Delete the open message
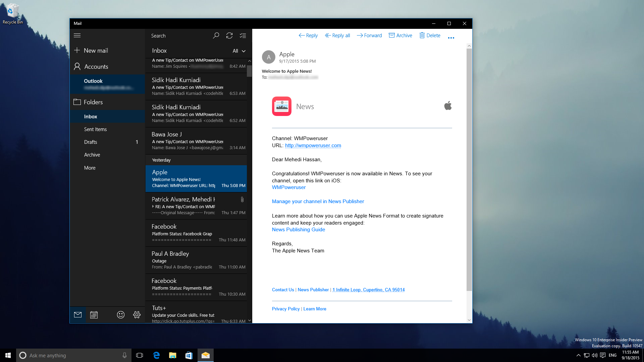This screenshot has width=644, height=362. (x=430, y=36)
